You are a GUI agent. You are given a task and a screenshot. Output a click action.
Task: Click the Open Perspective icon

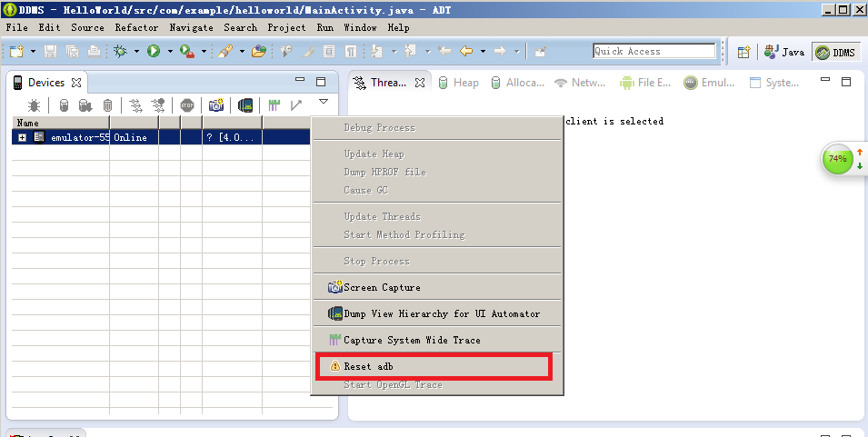coord(744,52)
